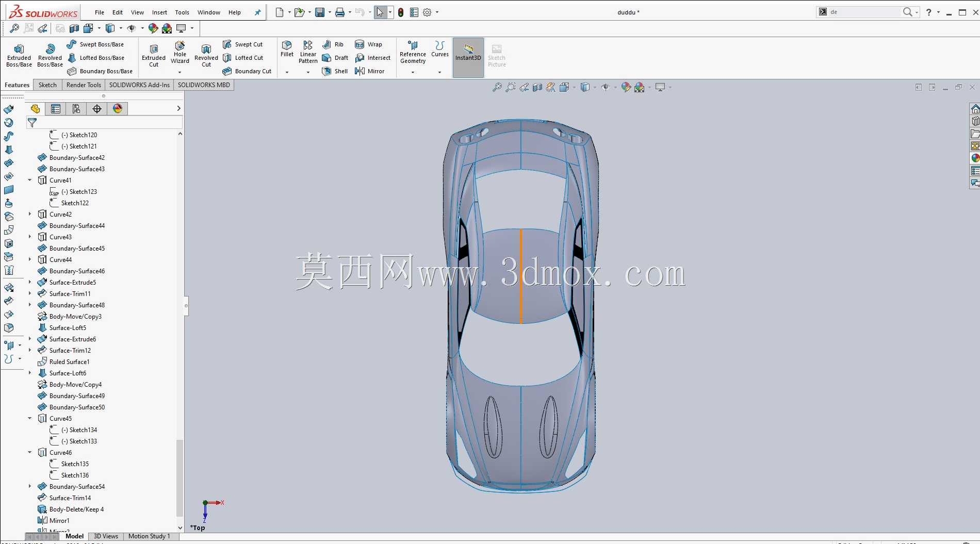Open the Motion Study 1 tab
The image size is (980, 544).
point(149,536)
